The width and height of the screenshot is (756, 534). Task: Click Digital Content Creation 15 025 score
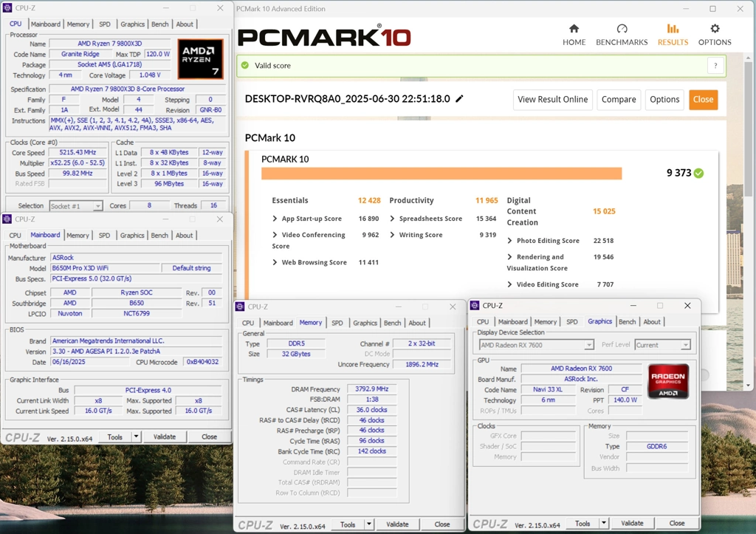pos(604,211)
